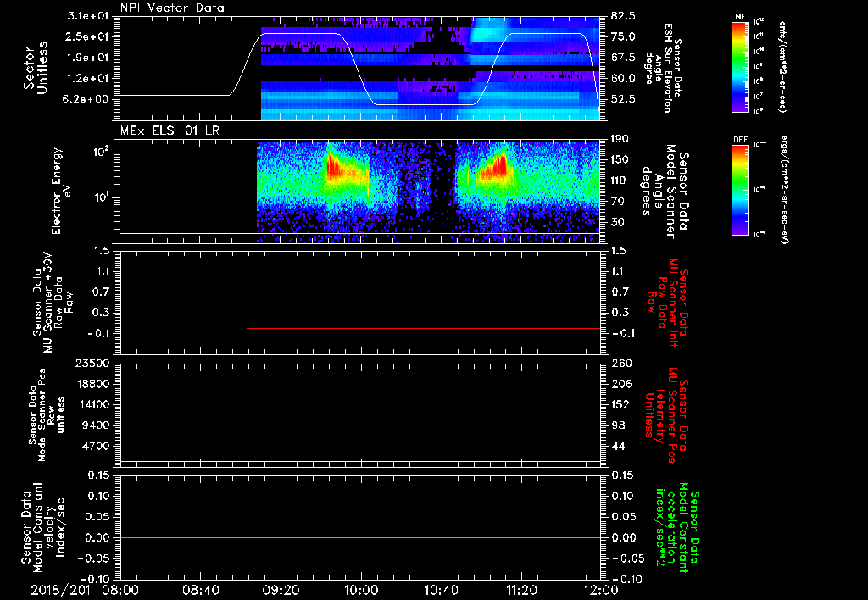Click the 10² electron energy tick label
The width and height of the screenshot is (868, 600).
coord(100,153)
